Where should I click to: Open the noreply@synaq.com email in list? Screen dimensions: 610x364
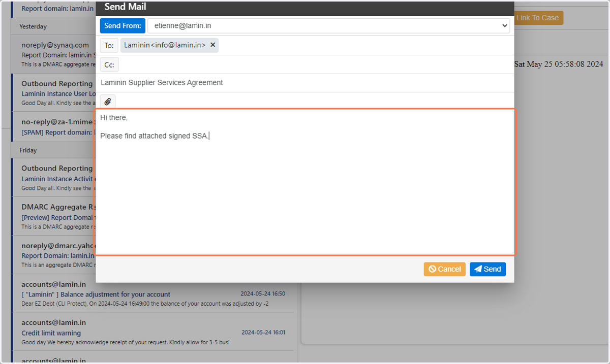click(x=53, y=54)
